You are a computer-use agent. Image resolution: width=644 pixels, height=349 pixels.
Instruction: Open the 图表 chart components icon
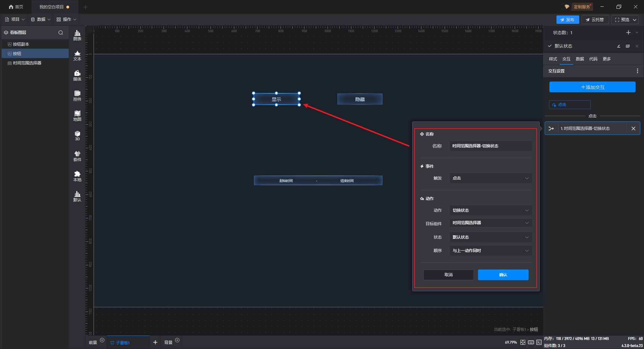[77, 35]
